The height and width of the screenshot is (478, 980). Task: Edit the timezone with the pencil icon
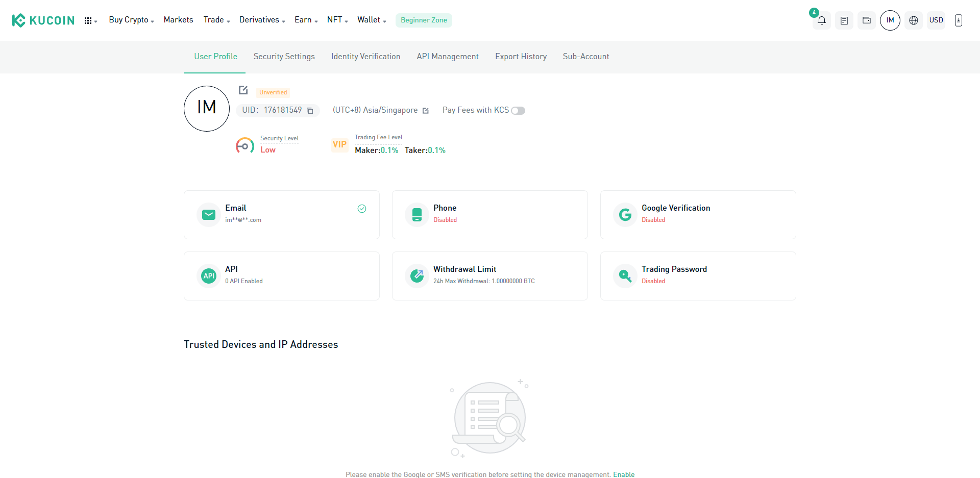(x=426, y=111)
